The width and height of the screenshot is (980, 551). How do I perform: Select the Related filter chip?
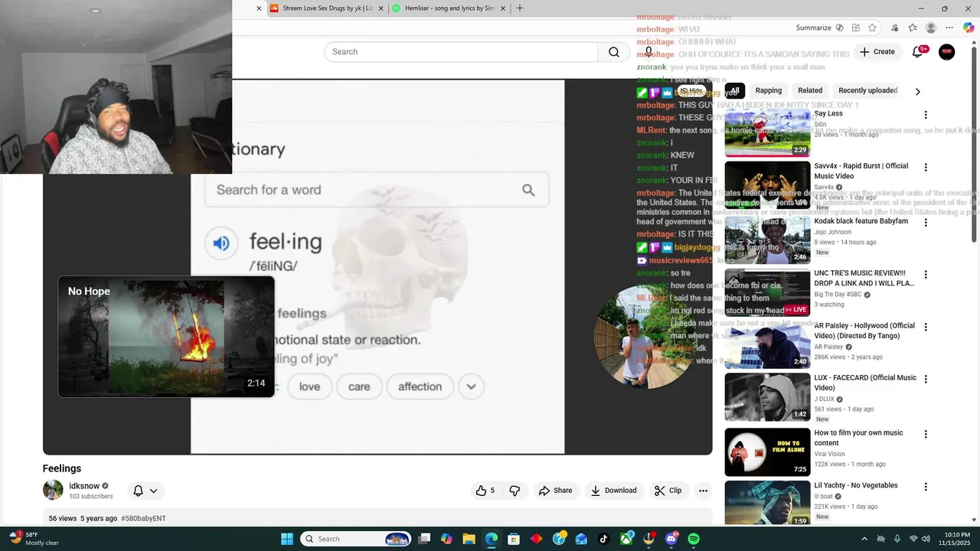810,90
